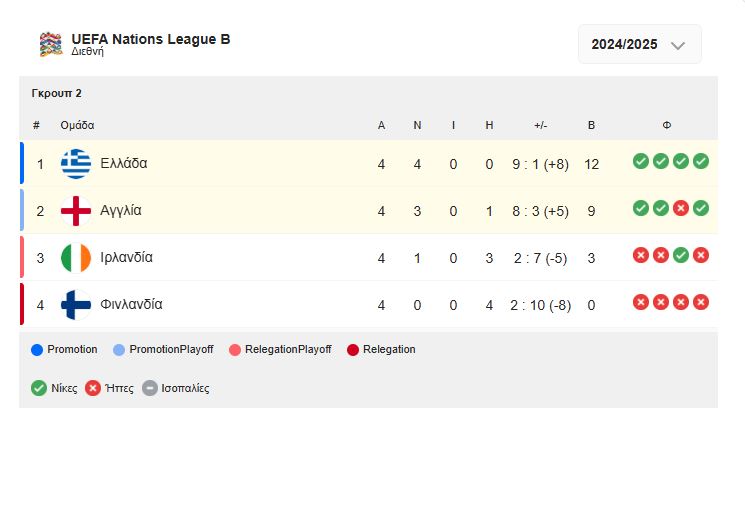Click England's red loss form icon
Screen dimensions: 745x514
[681, 208]
